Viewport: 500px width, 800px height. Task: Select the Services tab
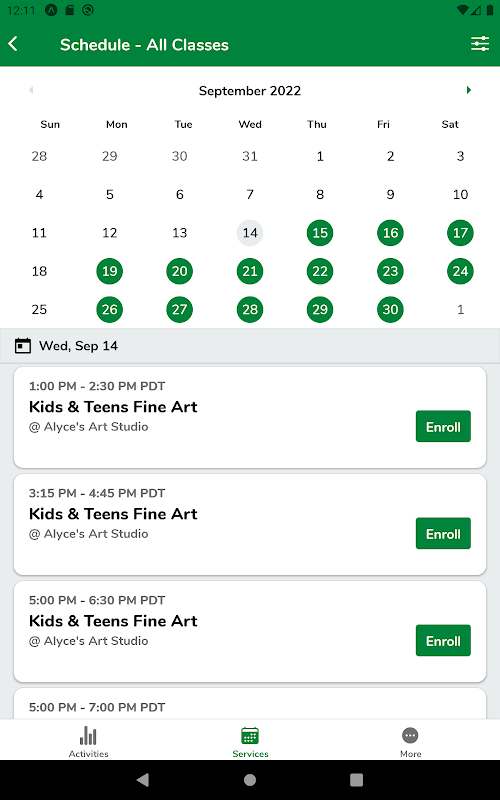click(250, 741)
